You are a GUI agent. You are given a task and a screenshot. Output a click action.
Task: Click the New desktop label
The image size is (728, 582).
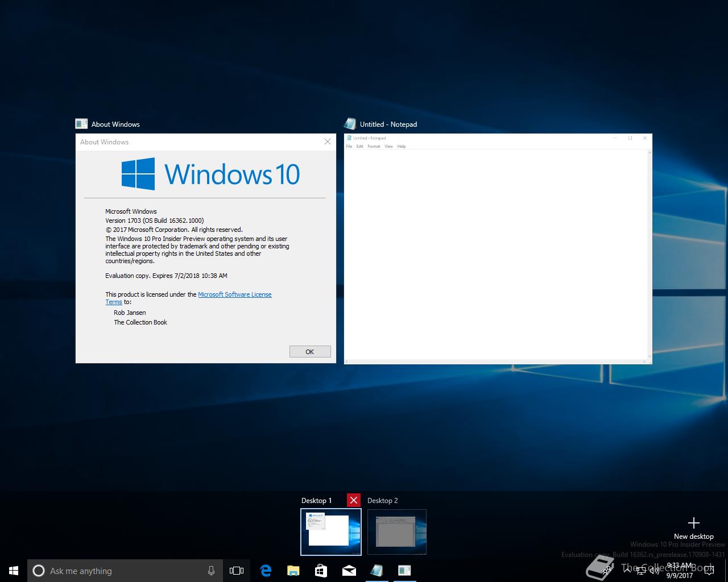click(x=693, y=537)
